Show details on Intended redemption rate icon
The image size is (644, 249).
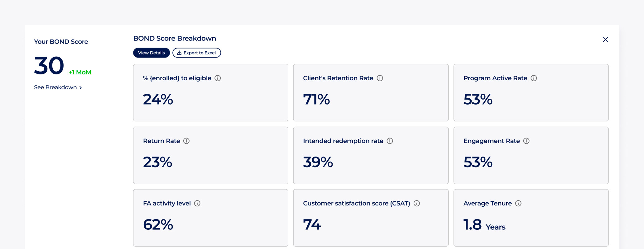click(390, 141)
